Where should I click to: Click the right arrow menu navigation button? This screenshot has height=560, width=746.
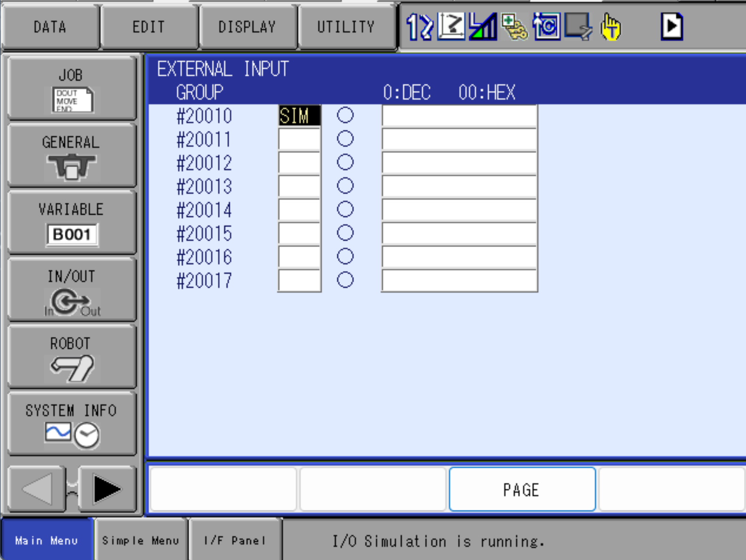tap(107, 489)
